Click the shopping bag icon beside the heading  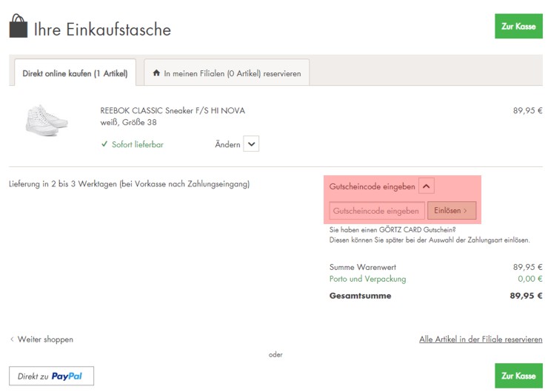(x=19, y=26)
